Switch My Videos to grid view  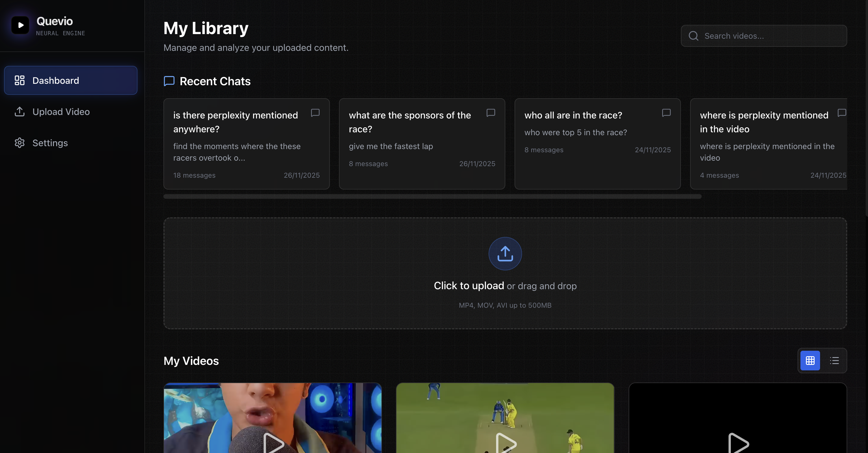[x=810, y=360]
